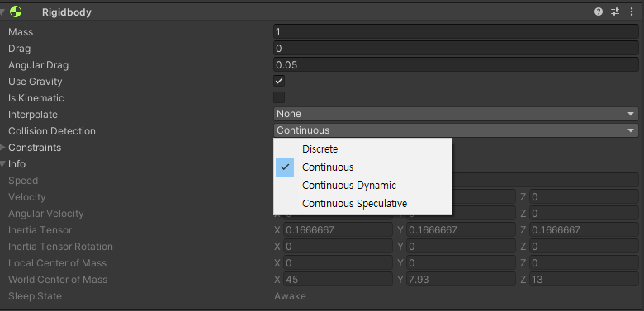
Task: Open the Rigidbody help reference icon
Action: (599, 12)
